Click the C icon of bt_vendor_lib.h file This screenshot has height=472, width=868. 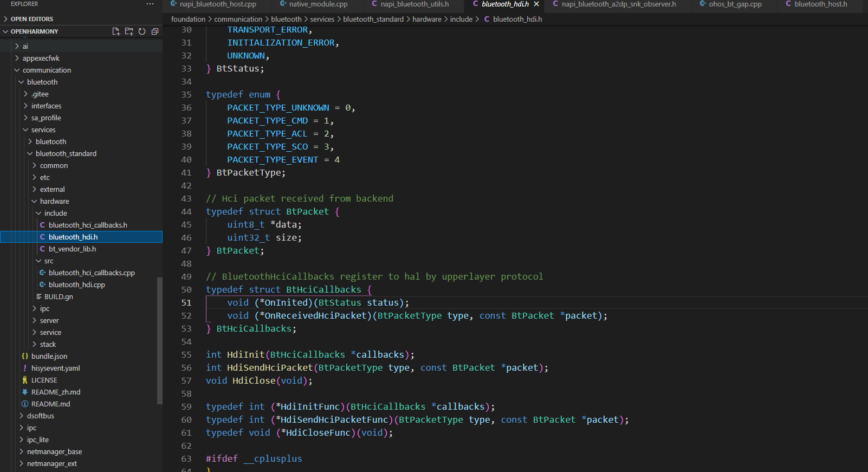(42, 249)
